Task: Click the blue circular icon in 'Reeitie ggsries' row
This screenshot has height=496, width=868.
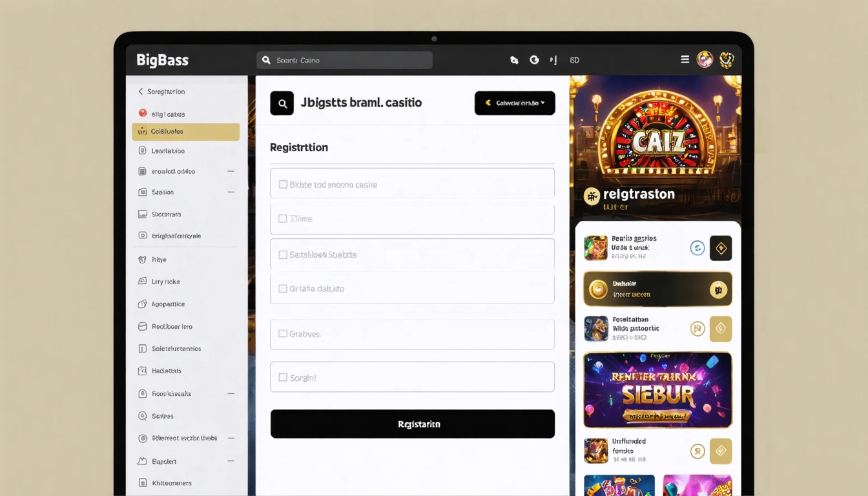Action: click(x=697, y=247)
